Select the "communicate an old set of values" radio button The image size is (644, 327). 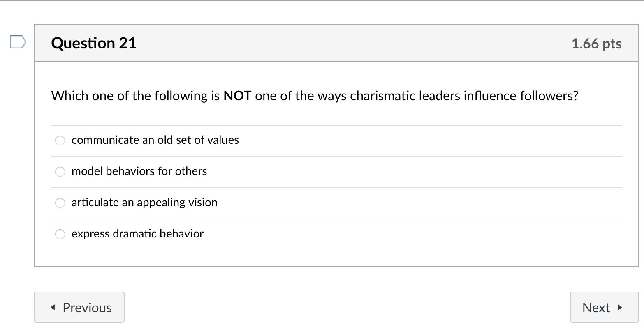pyautogui.click(x=60, y=140)
